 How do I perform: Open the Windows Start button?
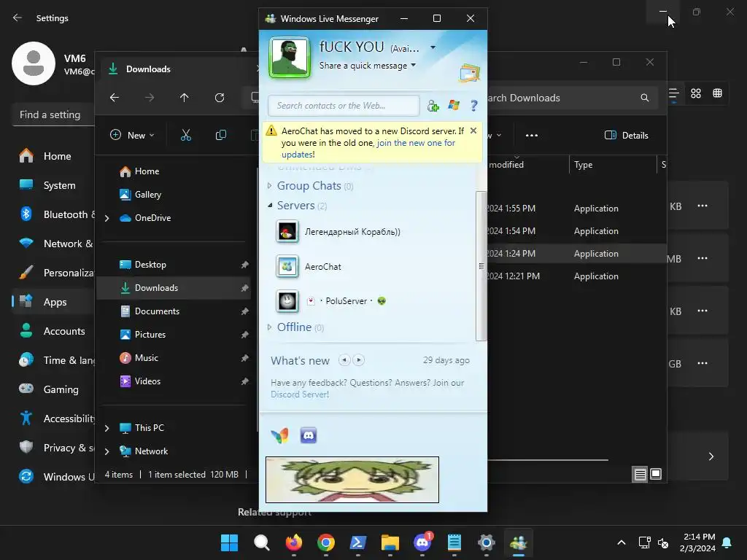229,542
